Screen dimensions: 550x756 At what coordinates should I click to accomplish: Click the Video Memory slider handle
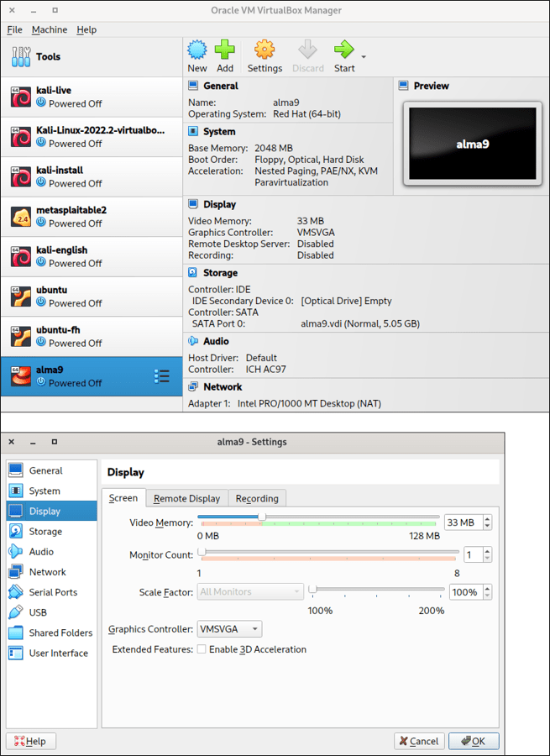click(262, 517)
